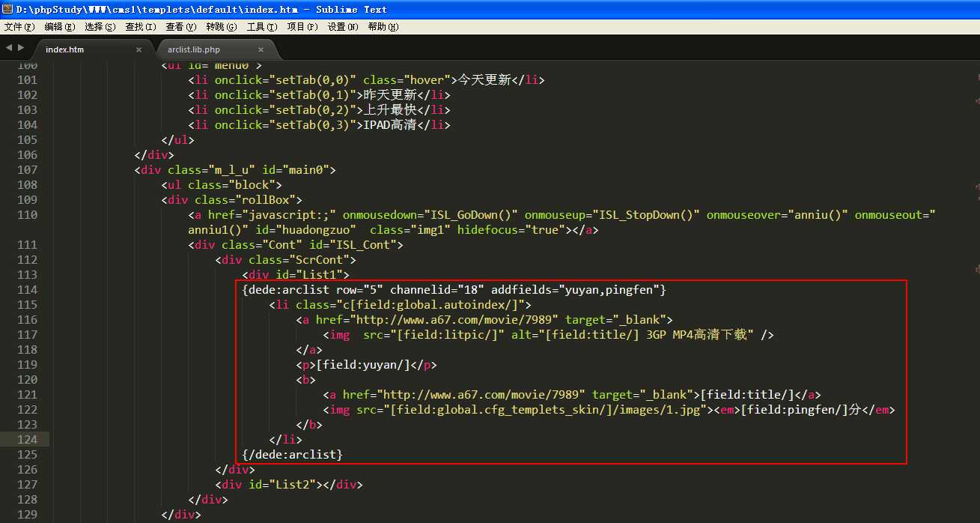Image resolution: width=980 pixels, height=523 pixels.
Task: Click line number 105 in gutter
Action: (27, 140)
